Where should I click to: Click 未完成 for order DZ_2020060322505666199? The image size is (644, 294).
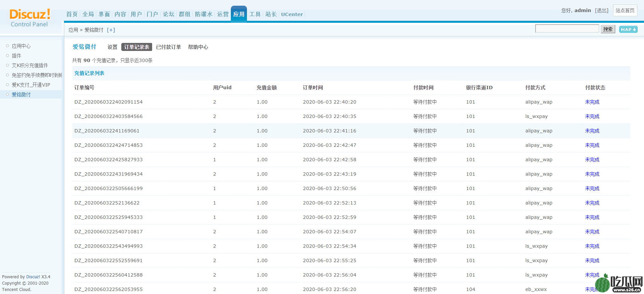592,188
